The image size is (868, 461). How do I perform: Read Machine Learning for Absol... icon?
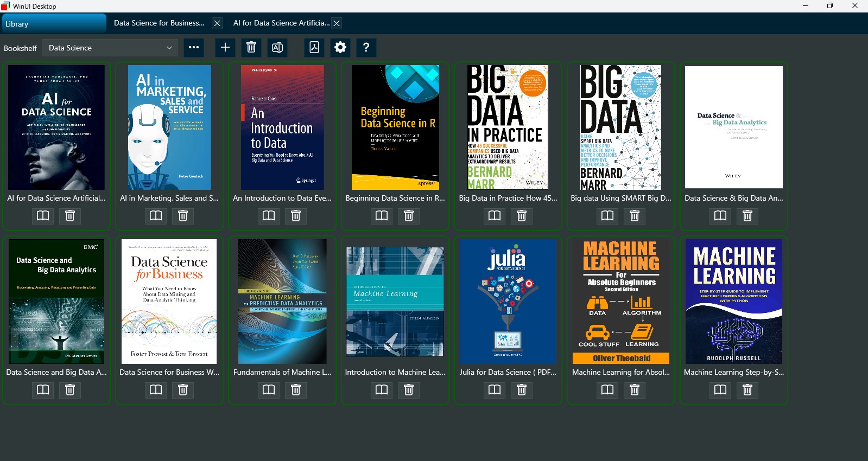[607, 390]
